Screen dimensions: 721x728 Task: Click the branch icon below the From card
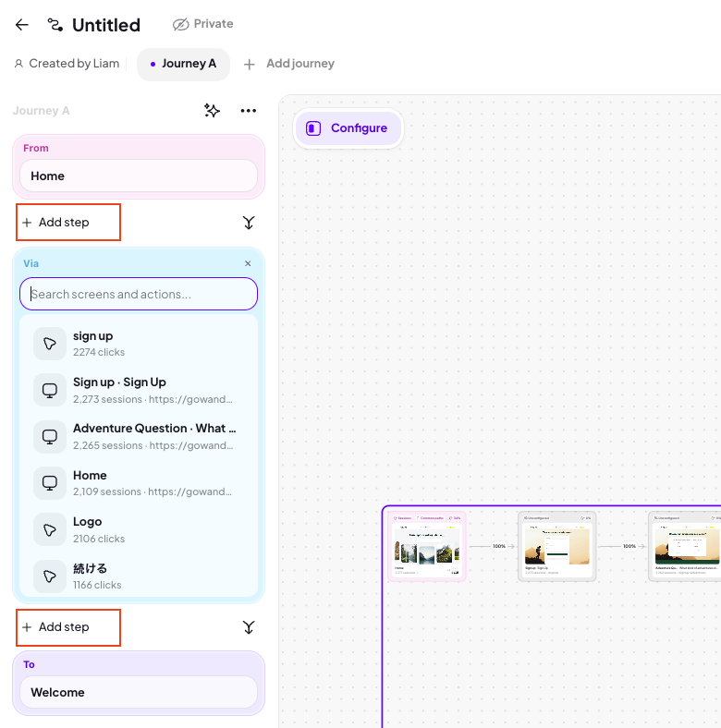[249, 223]
